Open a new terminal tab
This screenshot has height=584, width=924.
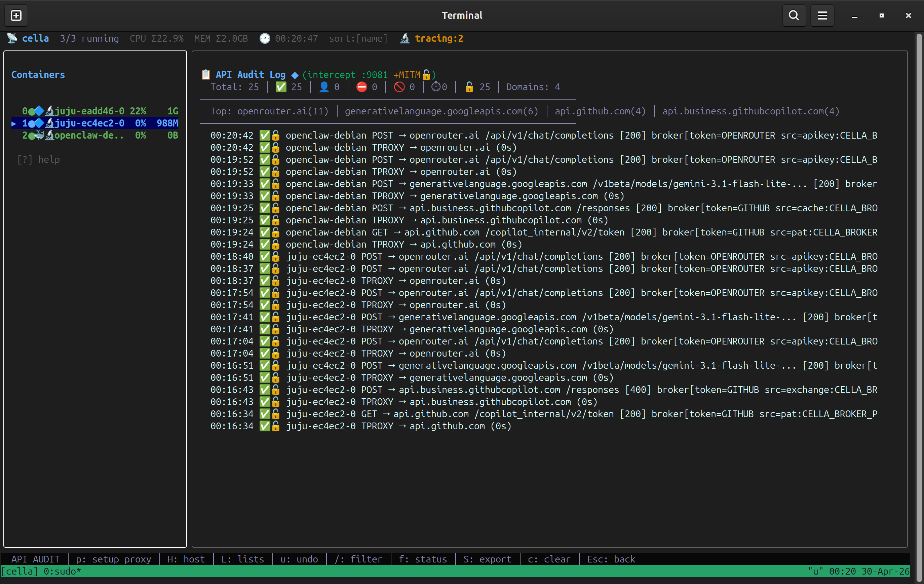pyautogui.click(x=16, y=15)
